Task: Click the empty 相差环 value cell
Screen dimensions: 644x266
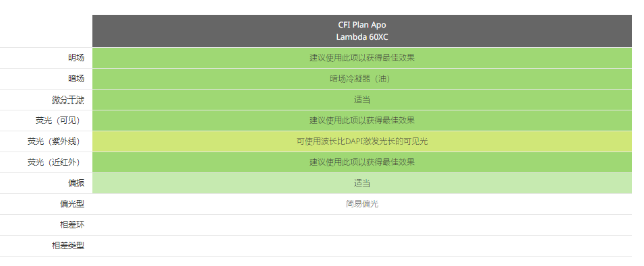Action: pos(362,225)
